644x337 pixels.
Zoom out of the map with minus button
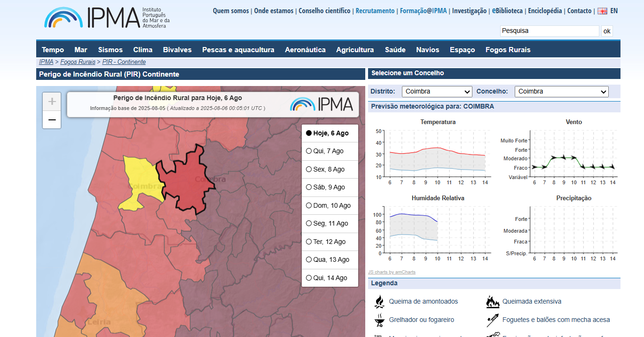coord(52,120)
